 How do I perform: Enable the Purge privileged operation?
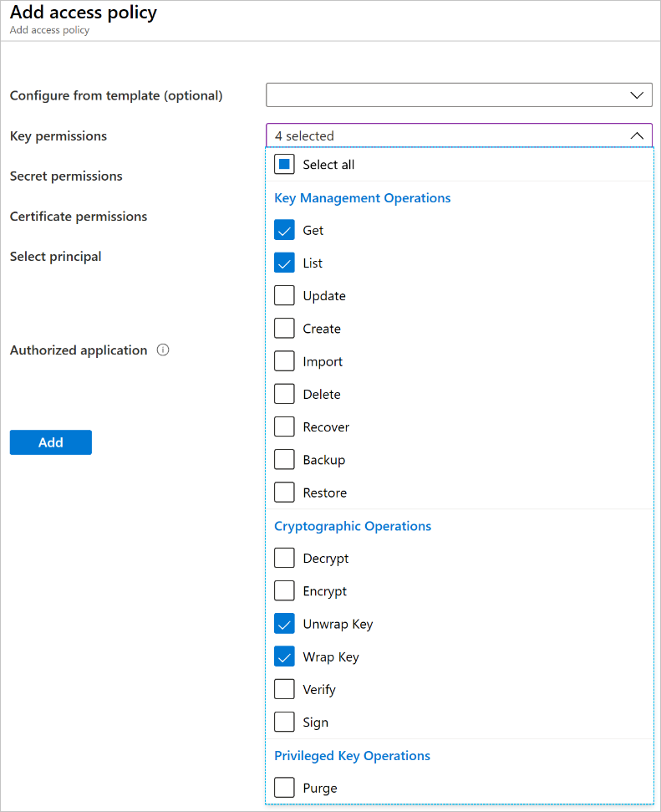(x=285, y=788)
